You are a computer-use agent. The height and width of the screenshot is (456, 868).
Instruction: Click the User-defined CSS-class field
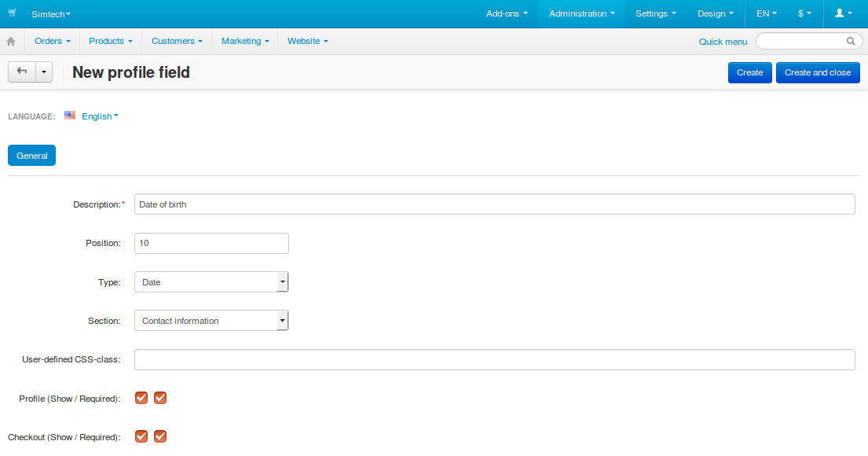click(x=494, y=359)
